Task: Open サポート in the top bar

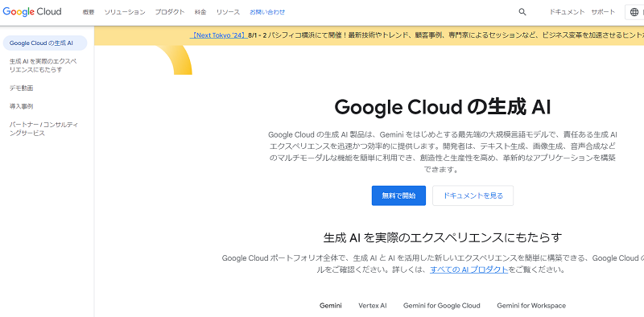Action: point(603,12)
